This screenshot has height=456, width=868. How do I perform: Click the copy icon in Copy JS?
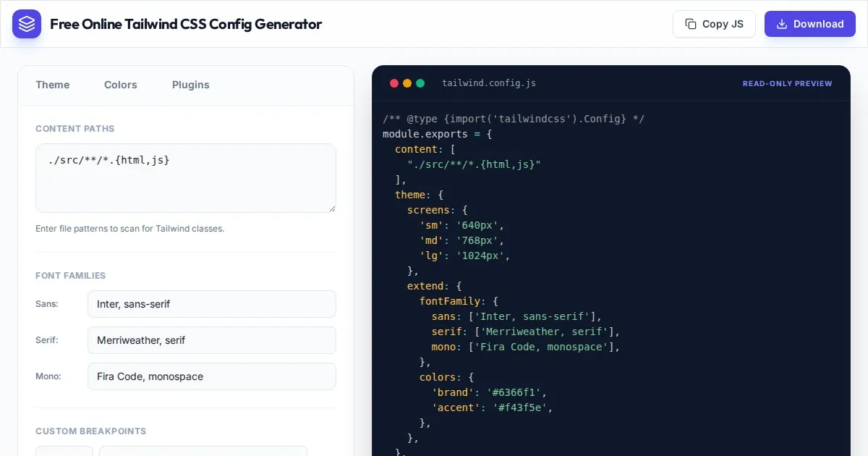[x=691, y=24]
